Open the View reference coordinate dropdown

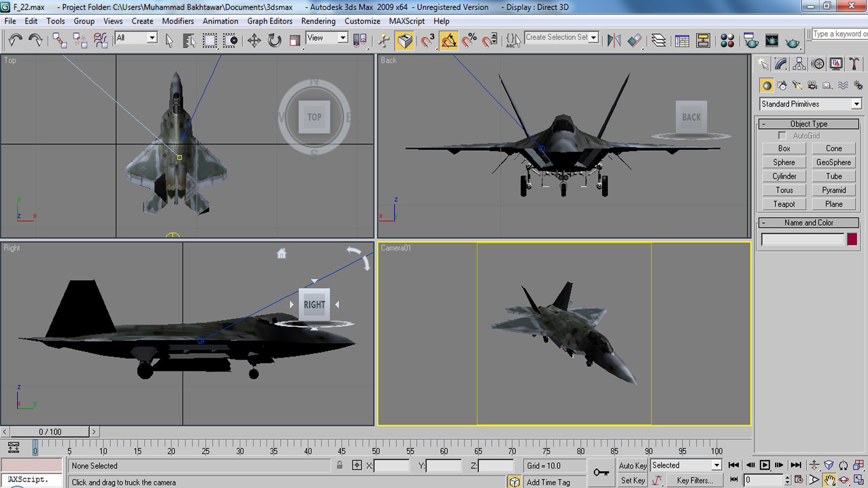[327, 38]
